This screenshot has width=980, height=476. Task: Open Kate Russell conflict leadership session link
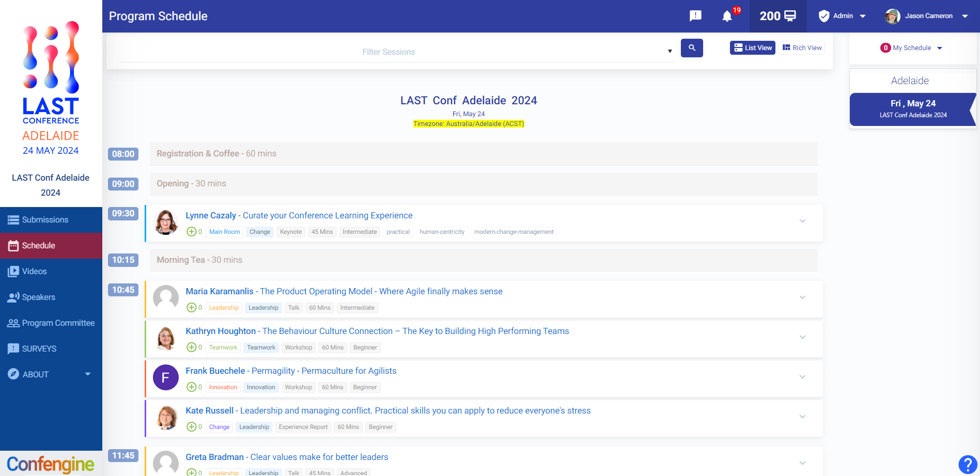tap(415, 410)
